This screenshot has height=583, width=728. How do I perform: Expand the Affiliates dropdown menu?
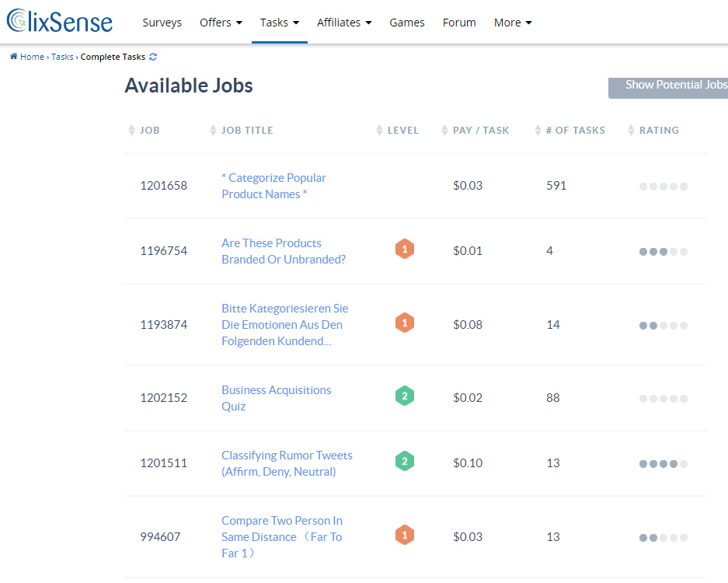pos(344,23)
